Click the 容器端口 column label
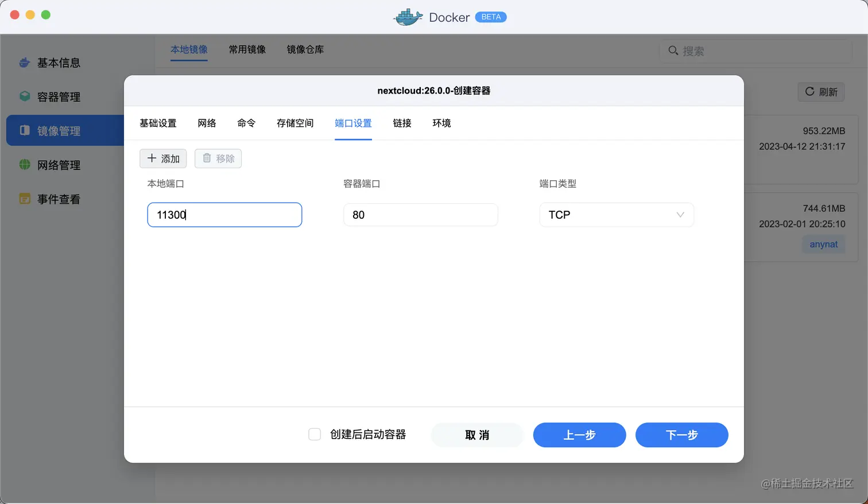 tap(362, 184)
